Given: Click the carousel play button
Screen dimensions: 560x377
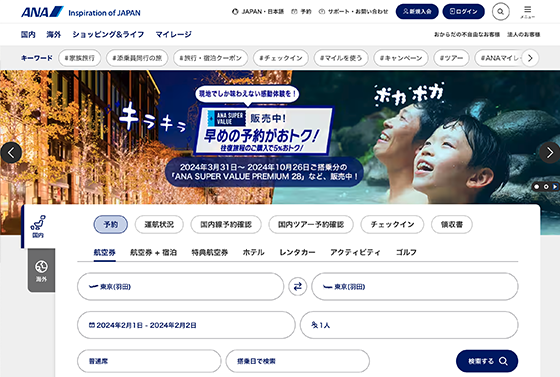Looking at the screenshot, I should pyautogui.click(x=555, y=187).
